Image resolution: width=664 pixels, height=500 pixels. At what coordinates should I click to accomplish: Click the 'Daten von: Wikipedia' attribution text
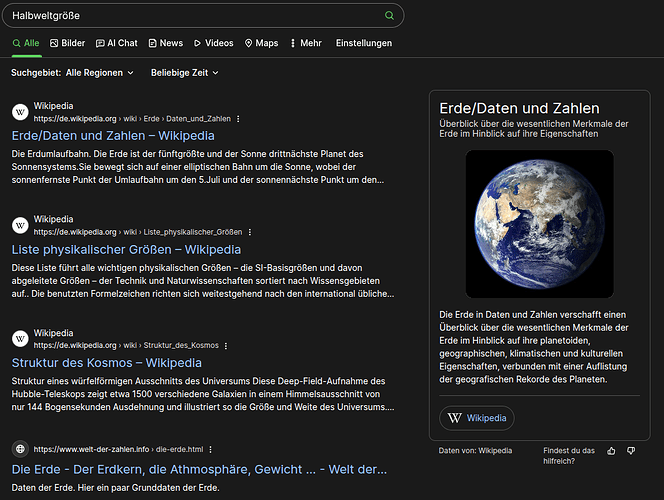(x=475, y=451)
